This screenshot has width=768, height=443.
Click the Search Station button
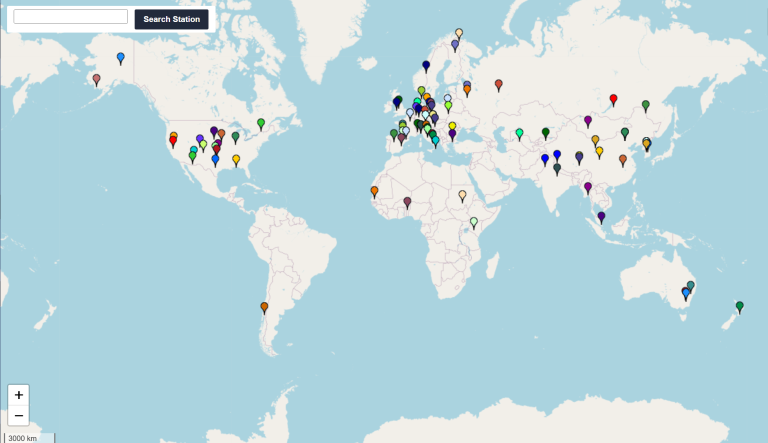point(171,19)
